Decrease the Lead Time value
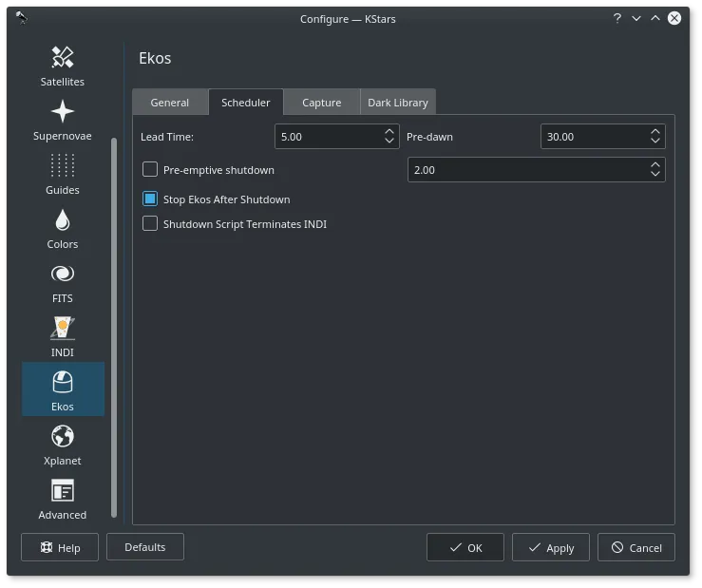This screenshot has height=588, width=702. pos(389,142)
